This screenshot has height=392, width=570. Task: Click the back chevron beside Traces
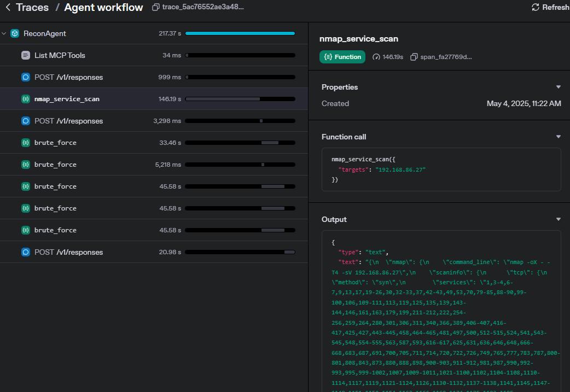tap(8, 8)
